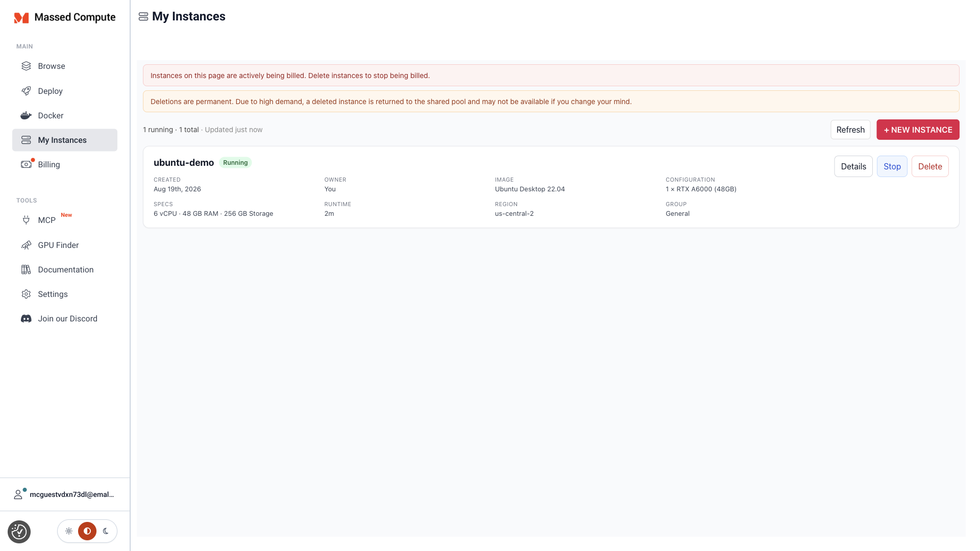Viewport: 980px width, 551px height.
Task: Select the auto contrast theme option
Action: 87,531
